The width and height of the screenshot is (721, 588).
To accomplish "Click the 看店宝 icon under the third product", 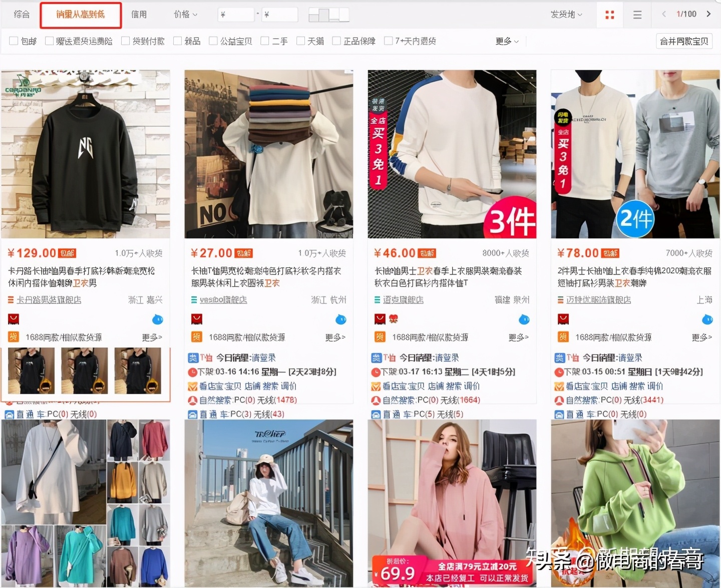I will [x=376, y=386].
